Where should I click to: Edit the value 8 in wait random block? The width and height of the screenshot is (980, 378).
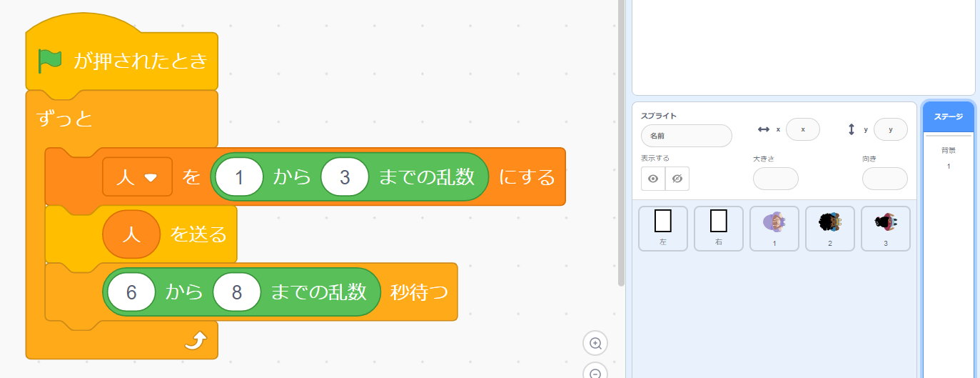236,292
